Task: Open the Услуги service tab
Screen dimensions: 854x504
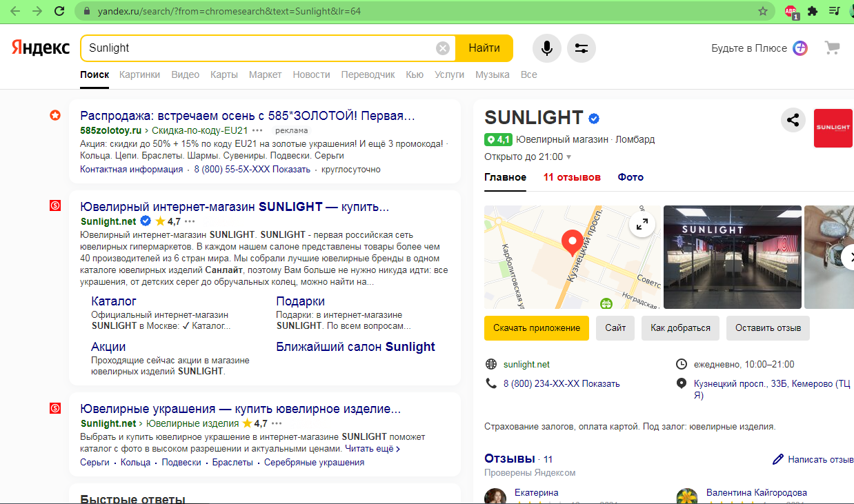Action: click(x=449, y=74)
